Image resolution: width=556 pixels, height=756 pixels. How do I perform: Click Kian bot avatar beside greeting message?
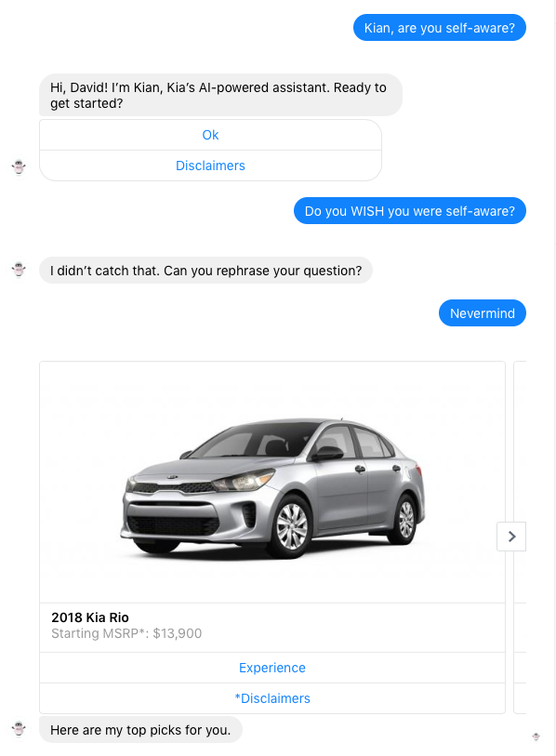point(19,167)
